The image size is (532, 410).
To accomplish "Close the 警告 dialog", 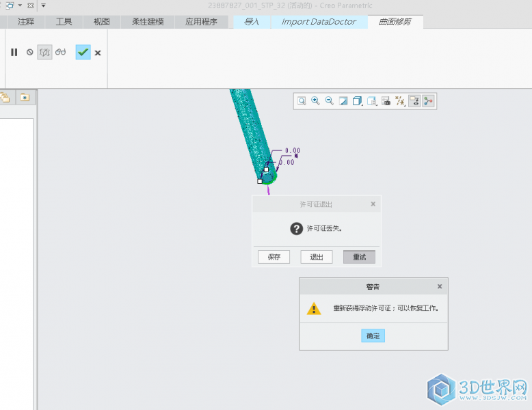I will [x=440, y=286].
